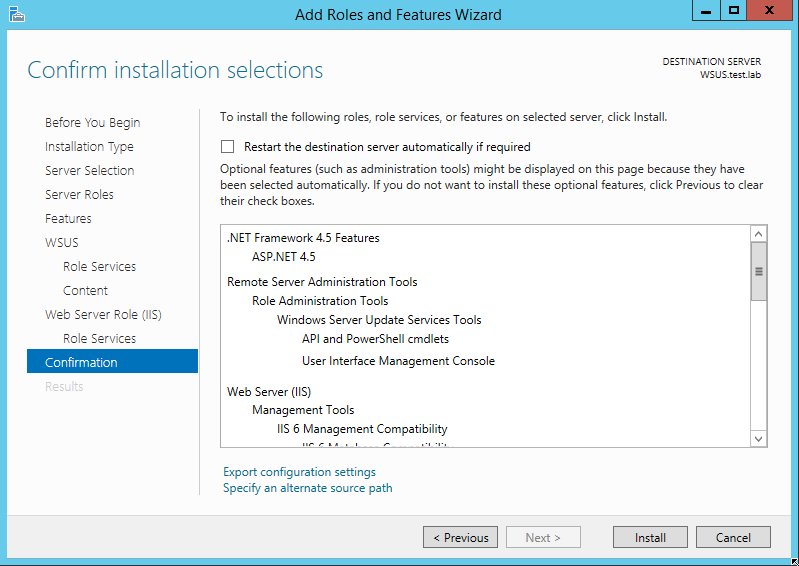This screenshot has width=799, height=566.
Task: Click the scrollbar thumb in the selections list
Action: click(759, 271)
